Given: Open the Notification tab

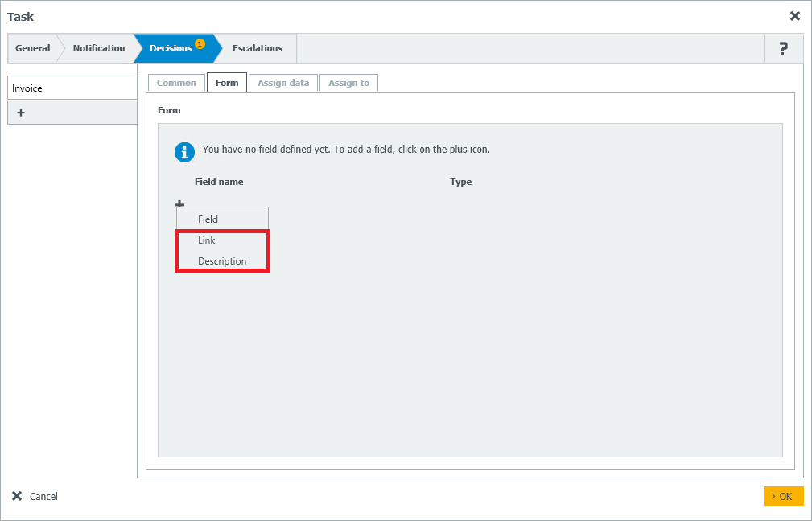Looking at the screenshot, I should (x=97, y=48).
